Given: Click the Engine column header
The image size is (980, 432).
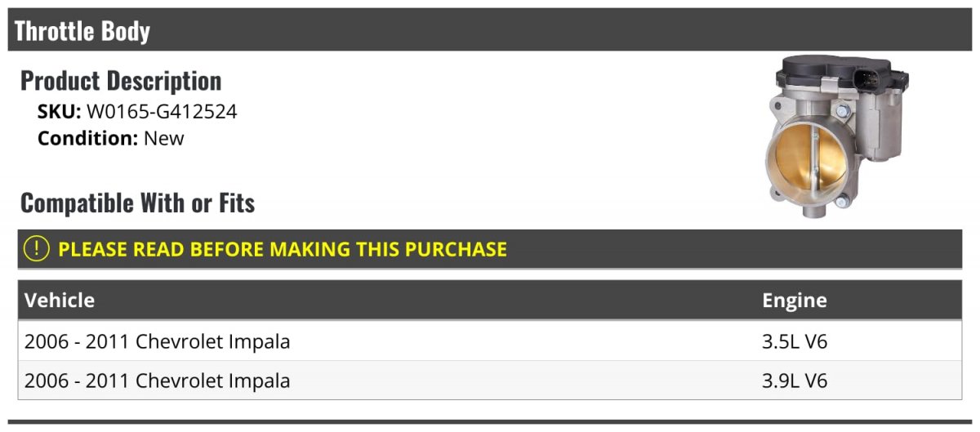Looking at the screenshot, I should pyautogui.click(x=795, y=301).
